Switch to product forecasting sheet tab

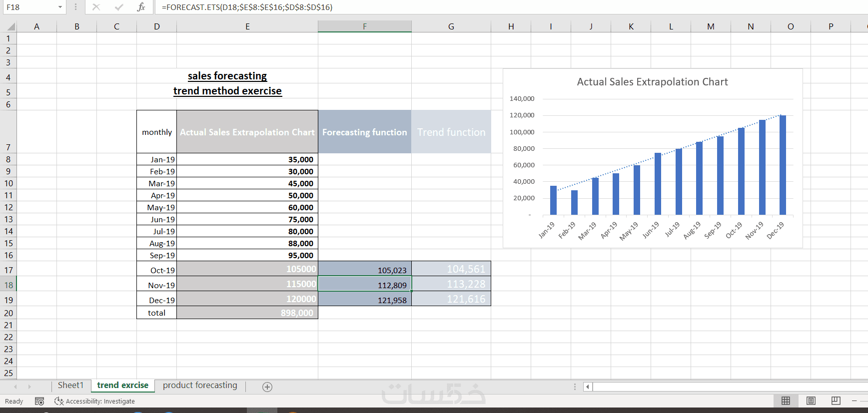pyautogui.click(x=200, y=385)
